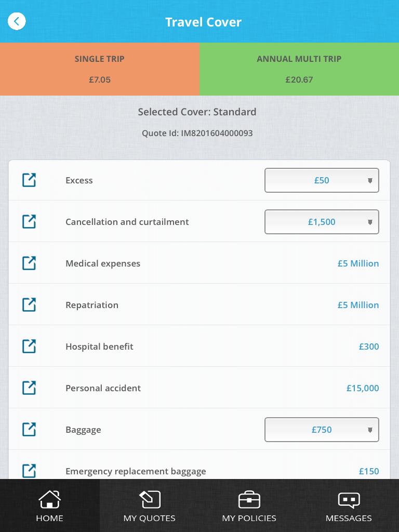The height and width of the screenshot is (532, 399).
Task: Open Repatriation details icon
Action: coord(29,304)
